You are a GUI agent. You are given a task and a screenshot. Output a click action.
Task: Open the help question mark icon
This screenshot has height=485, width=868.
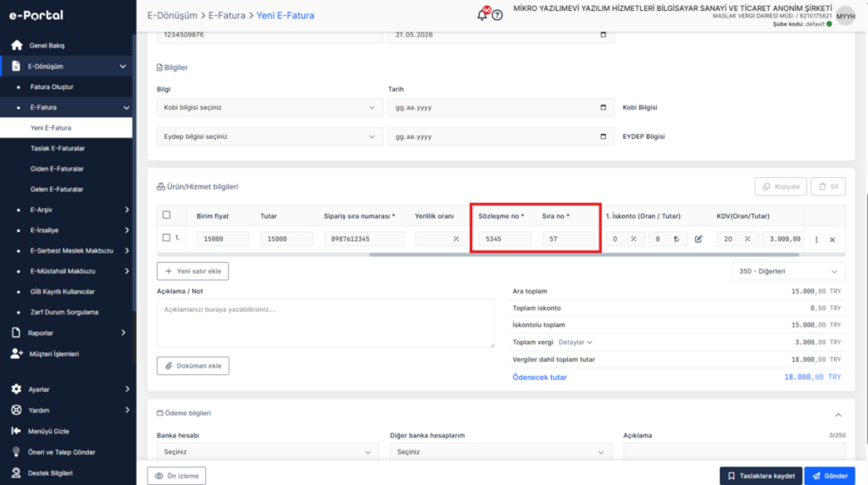click(497, 15)
